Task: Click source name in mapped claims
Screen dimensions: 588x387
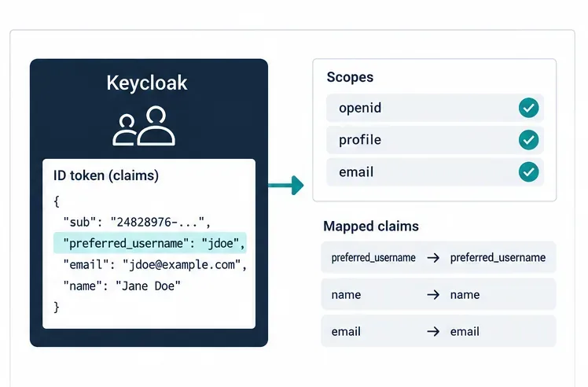Action: coord(346,295)
